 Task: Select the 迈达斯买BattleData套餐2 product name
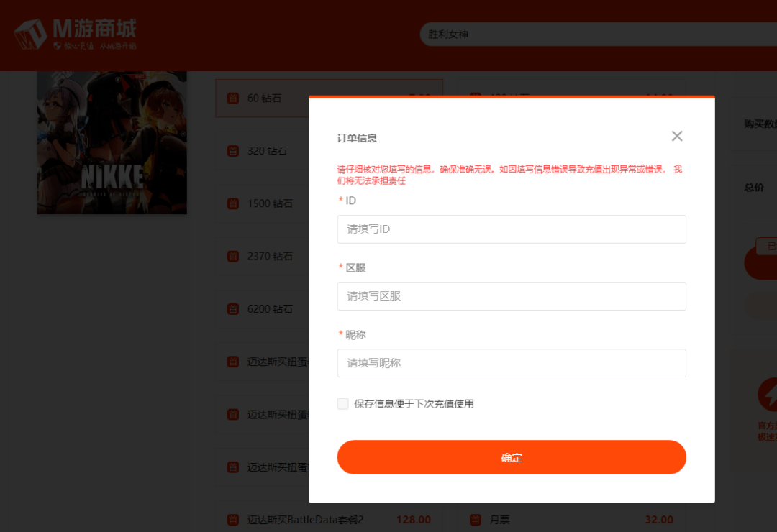[x=306, y=520]
